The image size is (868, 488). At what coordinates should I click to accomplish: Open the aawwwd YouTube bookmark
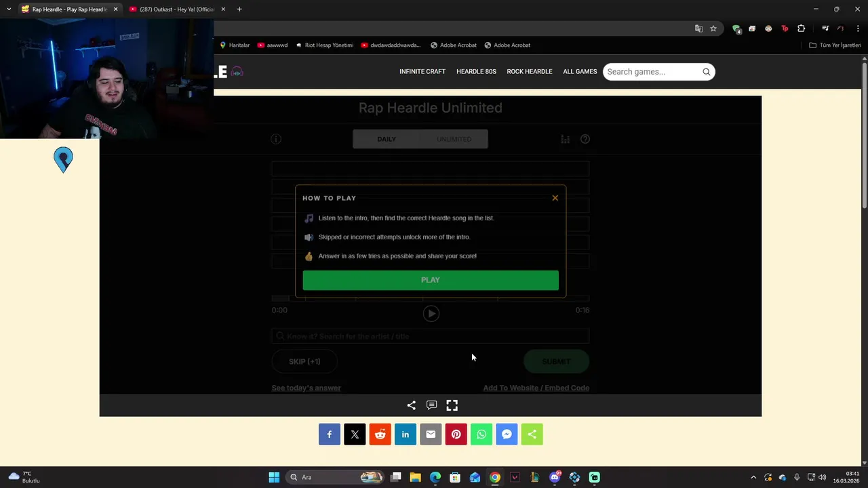273,45
